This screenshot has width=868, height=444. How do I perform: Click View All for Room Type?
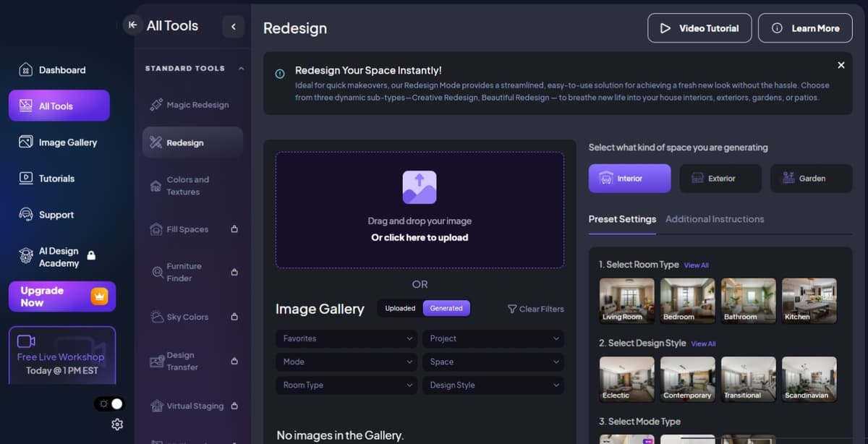coord(697,265)
